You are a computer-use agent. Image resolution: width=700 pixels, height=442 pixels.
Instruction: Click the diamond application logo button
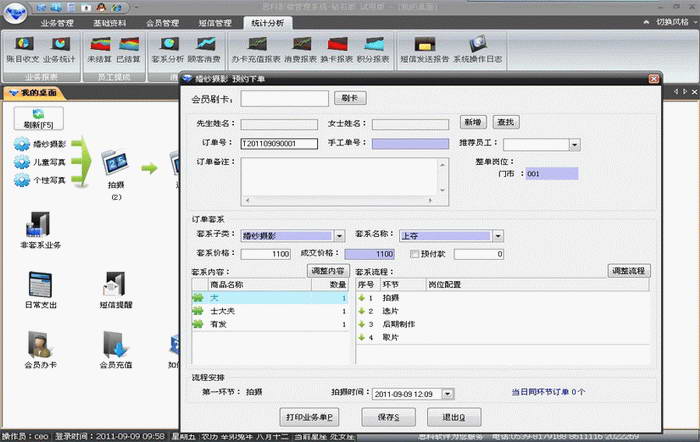(x=16, y=13)
